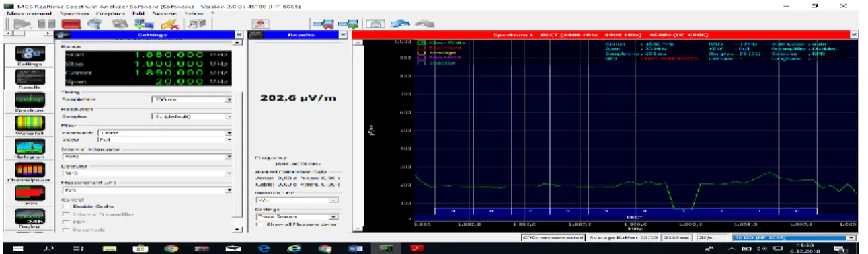868x254 pixels.
Task: Close the Results panel with its X
Action: [x=344, y=34]
